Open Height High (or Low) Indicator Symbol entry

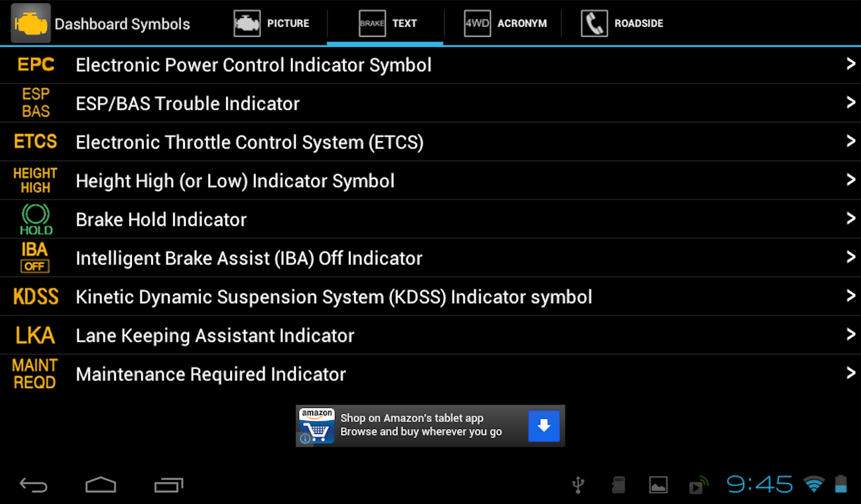(431, 180)
